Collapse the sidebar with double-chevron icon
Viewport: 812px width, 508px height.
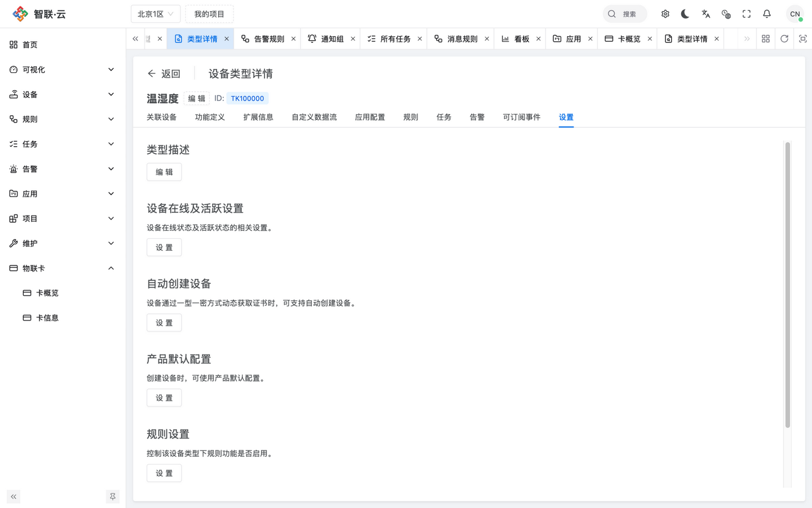tap(14, 497)
